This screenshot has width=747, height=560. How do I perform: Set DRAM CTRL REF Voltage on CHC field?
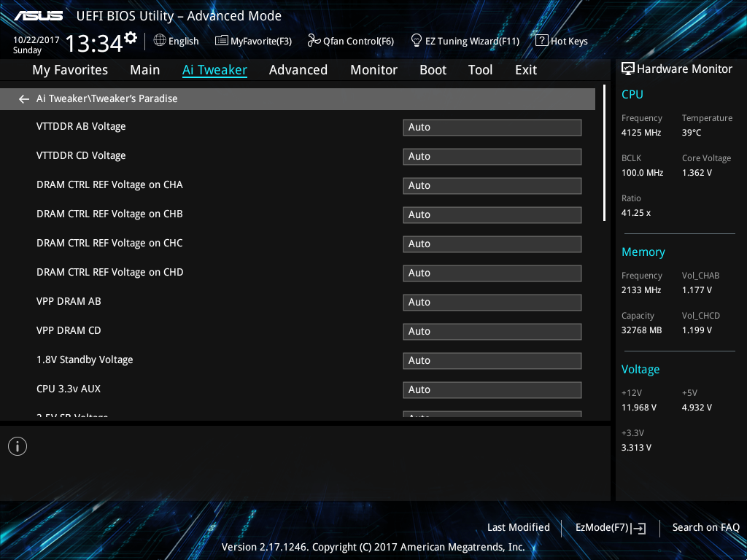pos(492,244)
